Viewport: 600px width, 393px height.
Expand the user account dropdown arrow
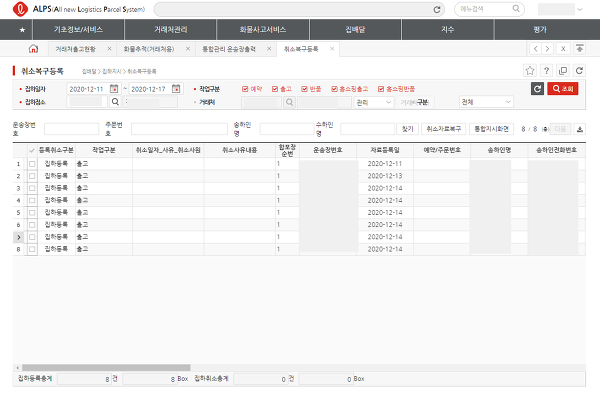[580, 10]
